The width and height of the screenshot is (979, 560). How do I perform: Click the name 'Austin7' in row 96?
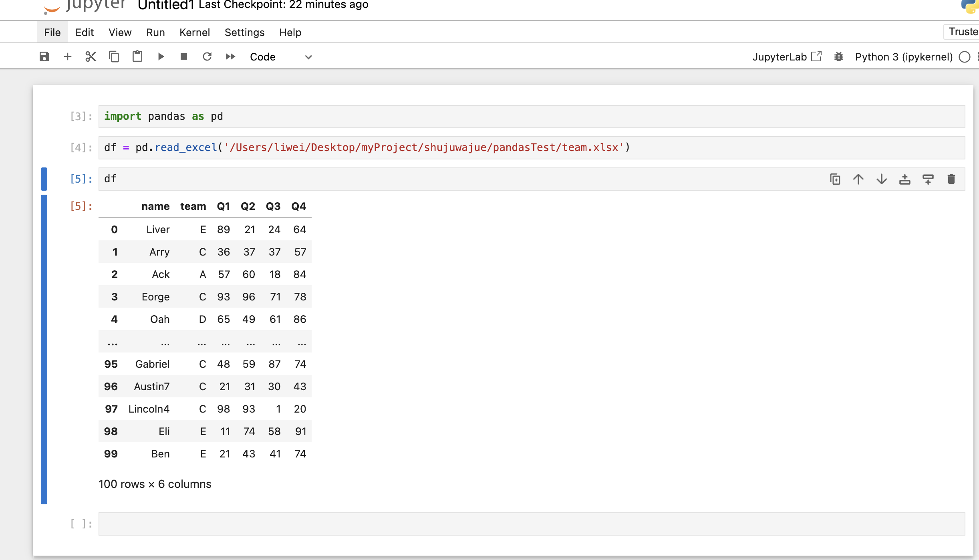point(151,387)
